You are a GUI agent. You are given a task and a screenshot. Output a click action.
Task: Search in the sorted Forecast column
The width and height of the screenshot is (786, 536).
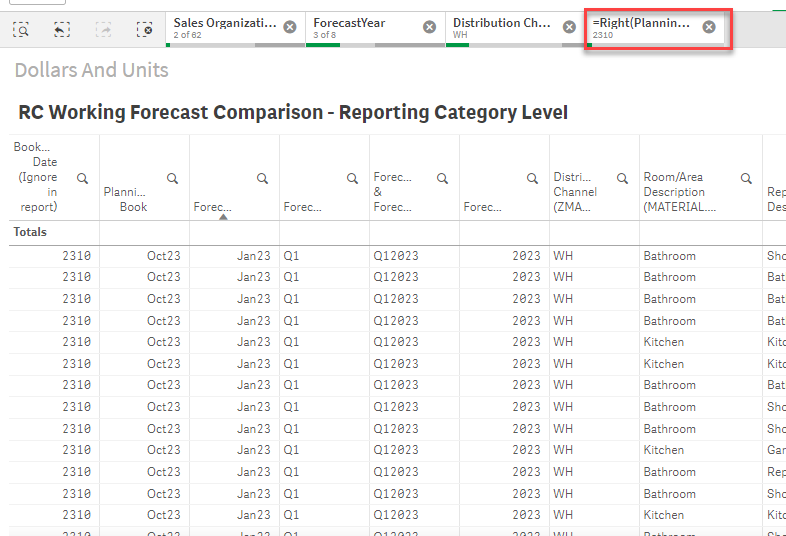coord(263,178)
